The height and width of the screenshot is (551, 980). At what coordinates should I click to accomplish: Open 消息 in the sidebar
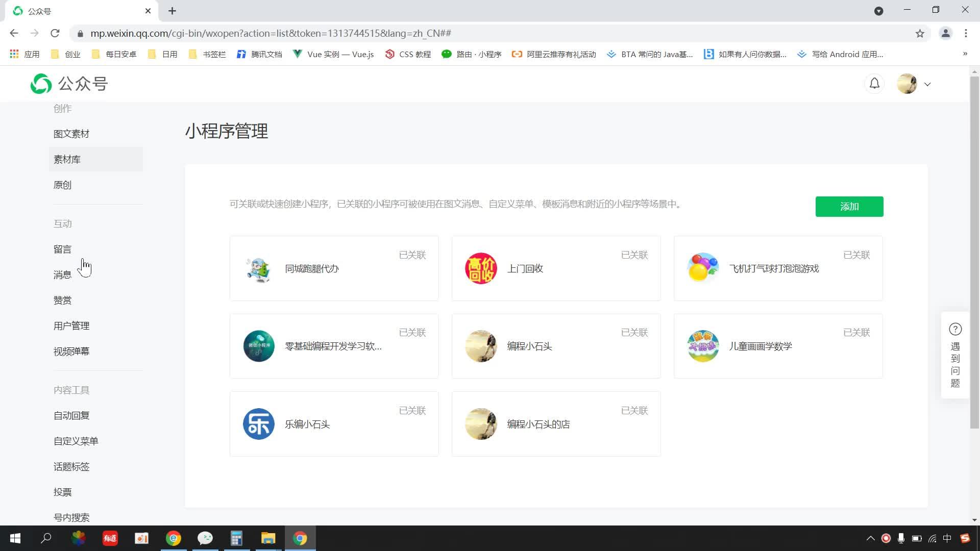click(x=62, y=274)
